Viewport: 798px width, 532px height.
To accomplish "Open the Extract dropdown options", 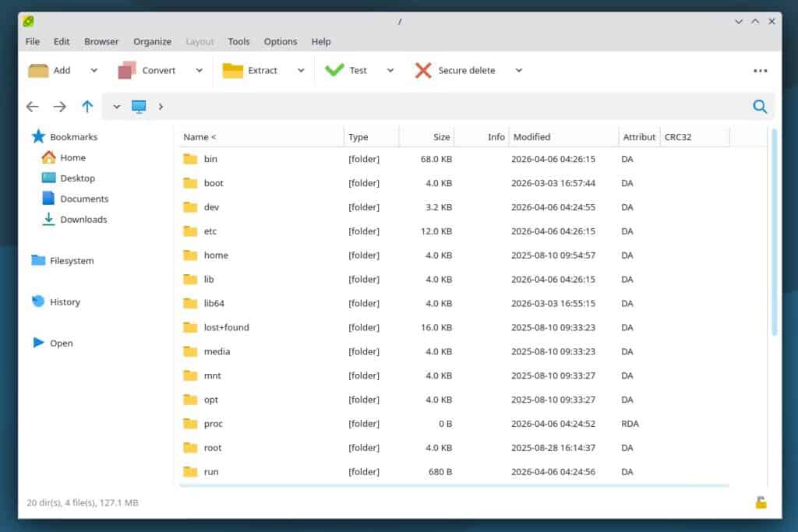I will (302, 70).
